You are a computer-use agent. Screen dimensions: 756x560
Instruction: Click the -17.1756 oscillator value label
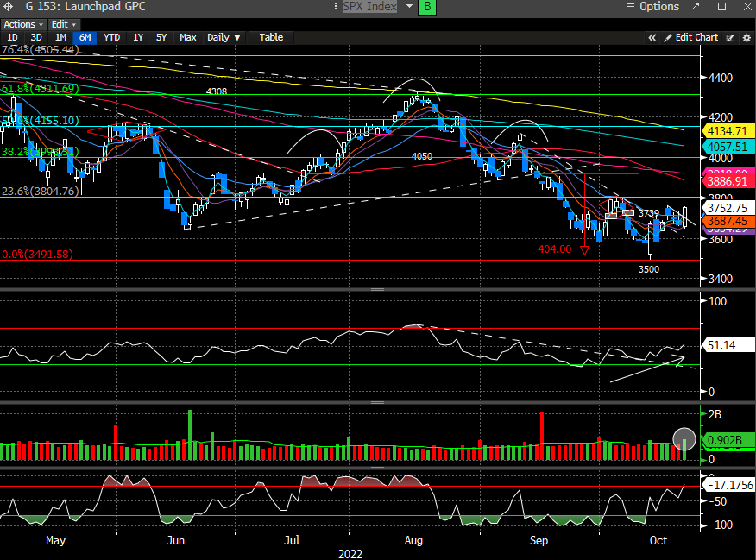(x=728, y=485)
